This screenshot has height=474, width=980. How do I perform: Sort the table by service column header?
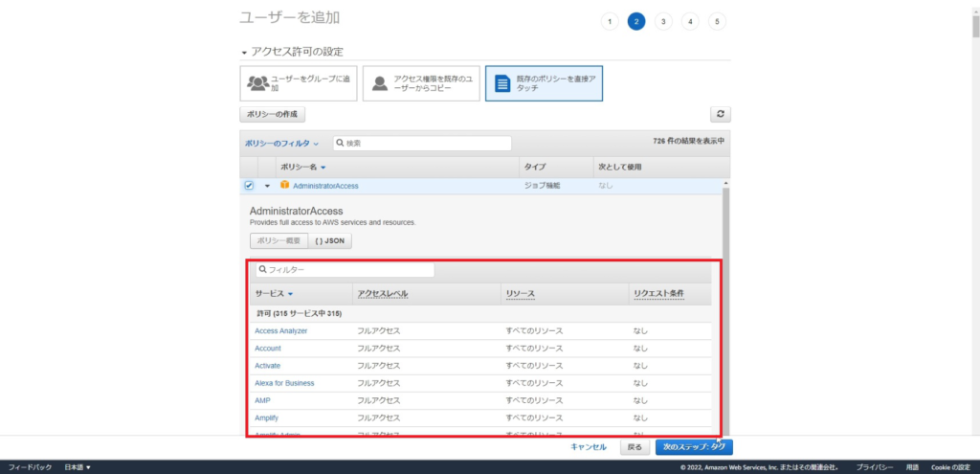pyautogui.click(x=274, y=294)
